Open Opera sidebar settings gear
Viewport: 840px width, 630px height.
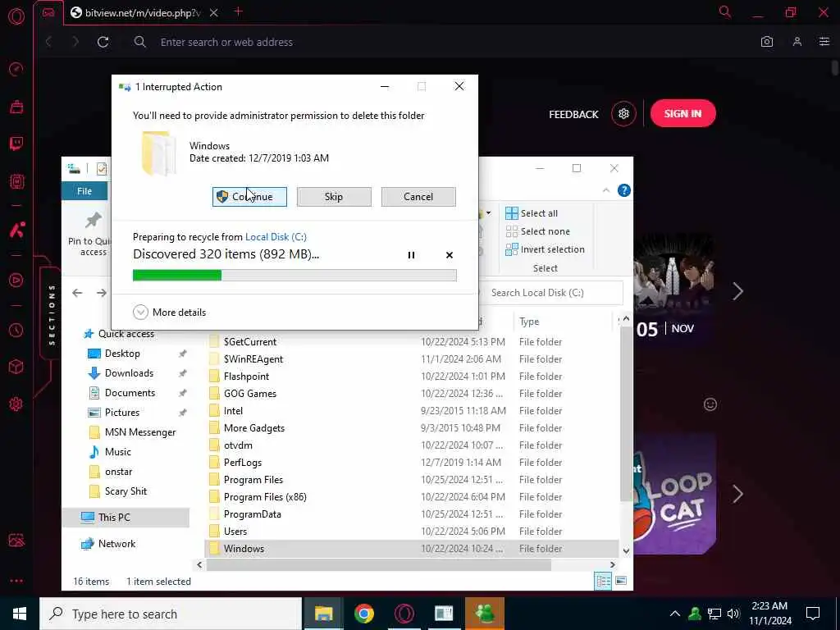coord(16,404)
